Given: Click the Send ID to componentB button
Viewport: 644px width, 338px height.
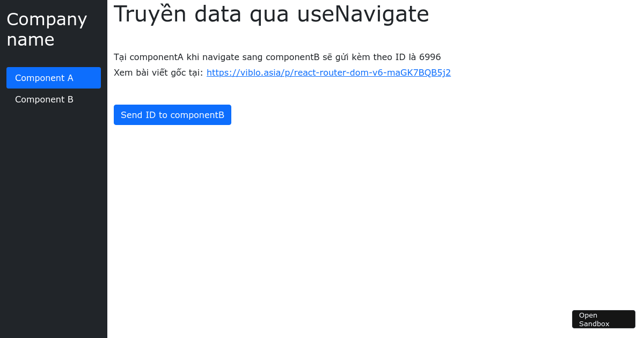Looking at the screenshot, I should (172, 114).
